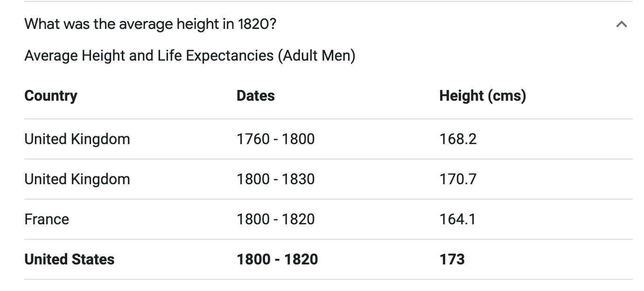The width and height of the screenshot is (644, 291).
Task: Click the 170.7 height value
Action: point(458,179)
